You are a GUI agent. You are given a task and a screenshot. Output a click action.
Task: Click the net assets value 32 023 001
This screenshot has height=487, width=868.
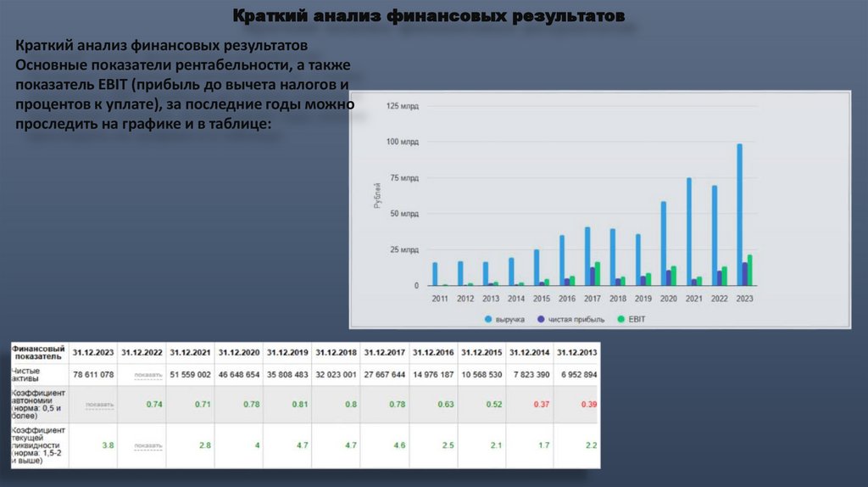pyautogui.click(x=336, y=375)
